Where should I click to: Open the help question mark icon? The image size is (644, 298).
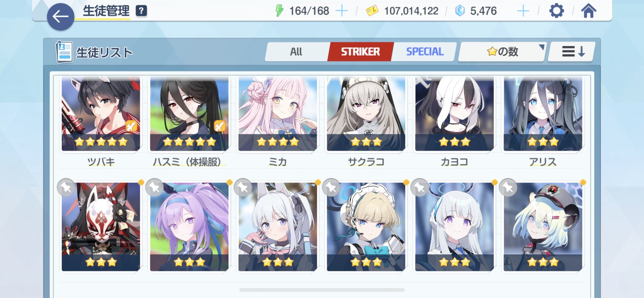141,11
